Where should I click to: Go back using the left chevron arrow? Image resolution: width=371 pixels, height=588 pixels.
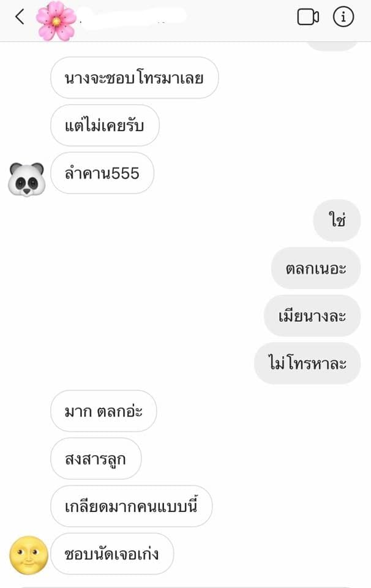(x=20, y=17)
